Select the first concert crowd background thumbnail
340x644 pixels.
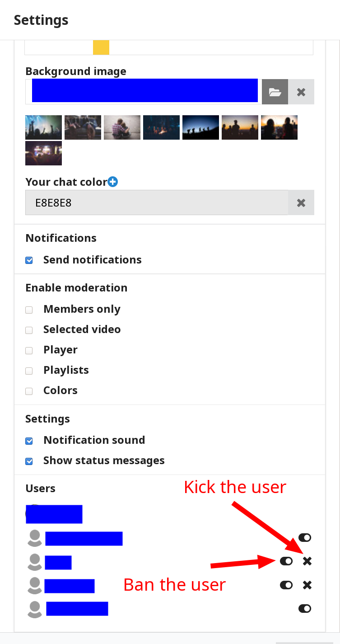pyautogui.click(x=43, y=127)
